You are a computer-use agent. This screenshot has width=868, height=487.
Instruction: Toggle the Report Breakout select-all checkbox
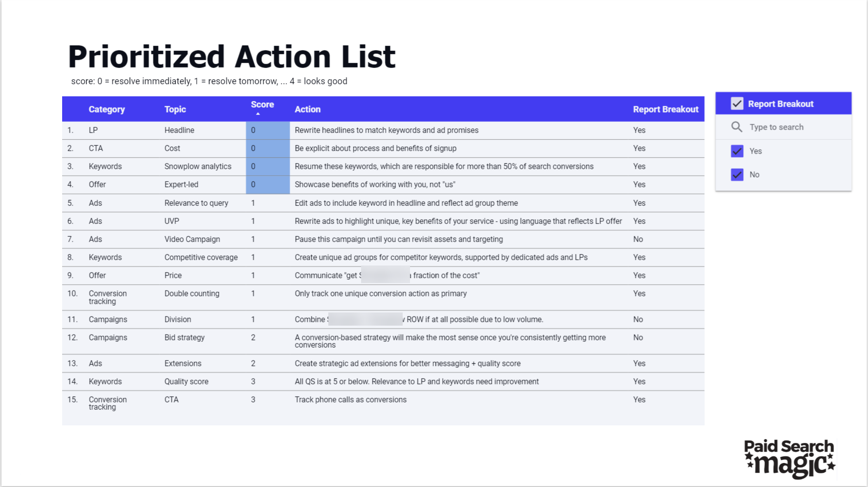click(x=737, y=104)
